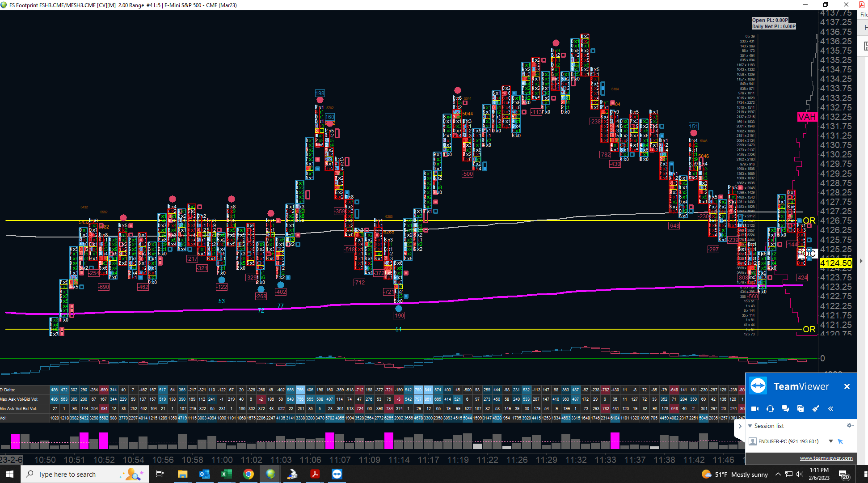Click side arrow to collapse TeamViewer panel
Image resolution: width=868 pixels, height=483 pixels.
(740, 426)
